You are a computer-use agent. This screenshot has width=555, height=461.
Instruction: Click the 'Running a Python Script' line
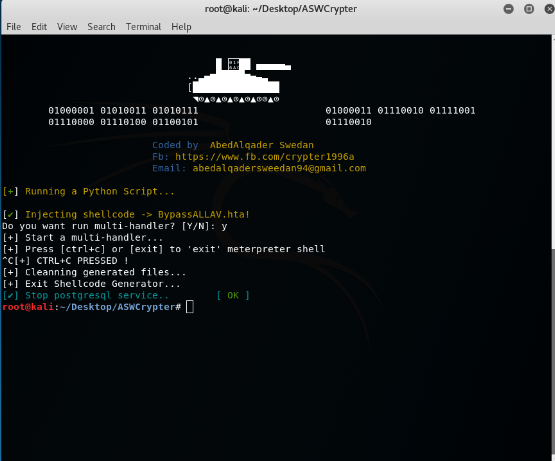(88, 192)
